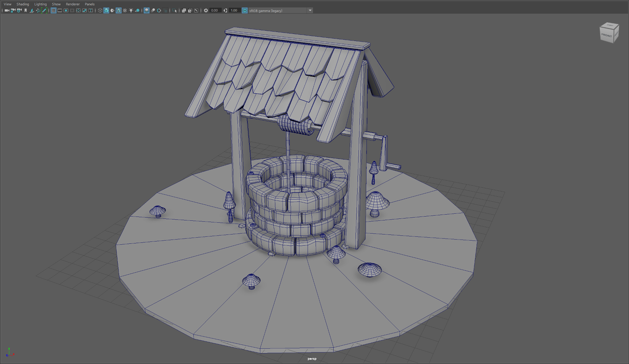Open the Show menu
The width and height of the screenshot is (629, 364).
point(56,4)
